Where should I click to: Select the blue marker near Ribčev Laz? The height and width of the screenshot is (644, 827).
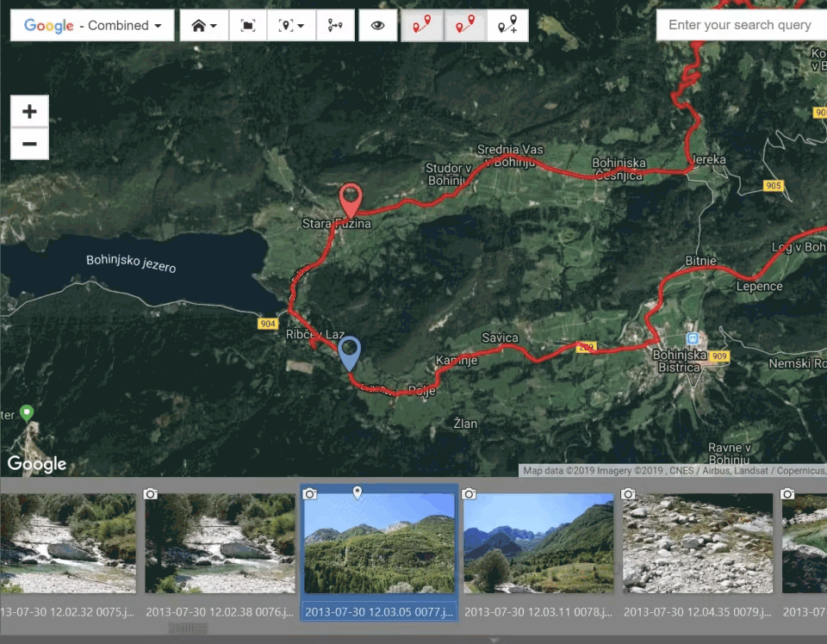[x=349, y=354]
